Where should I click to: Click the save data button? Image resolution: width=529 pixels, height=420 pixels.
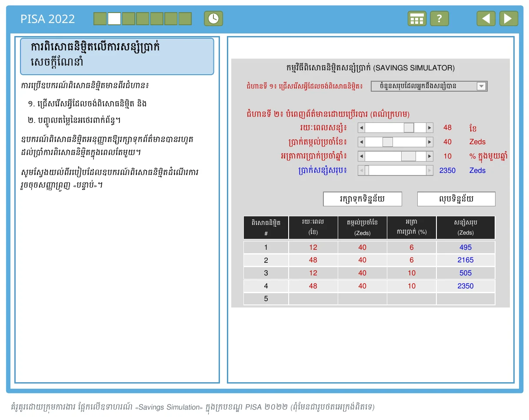click(363, 199)
